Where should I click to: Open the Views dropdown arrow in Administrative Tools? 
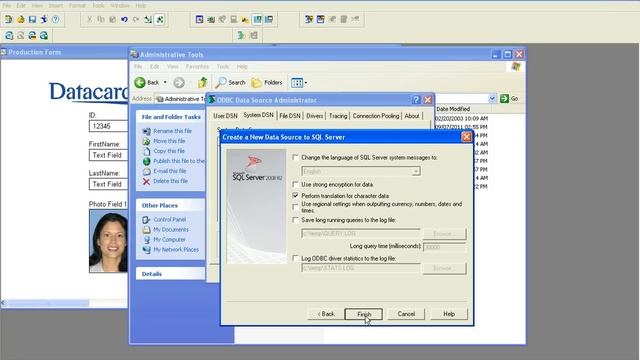coord(306,83)
